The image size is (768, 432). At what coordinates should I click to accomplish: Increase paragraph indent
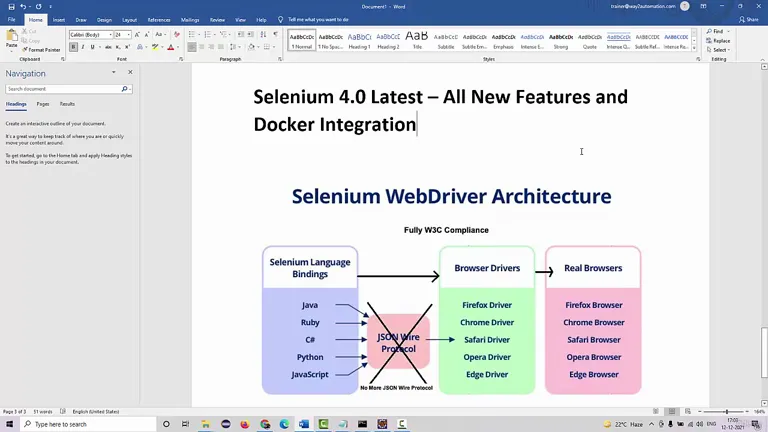point(251,35)
